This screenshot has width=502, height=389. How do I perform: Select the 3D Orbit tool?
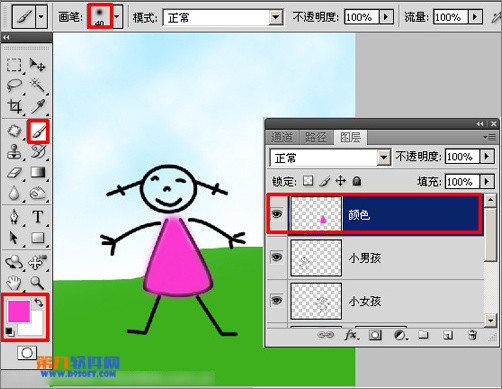pyautogui.click(x=37, y=262)
